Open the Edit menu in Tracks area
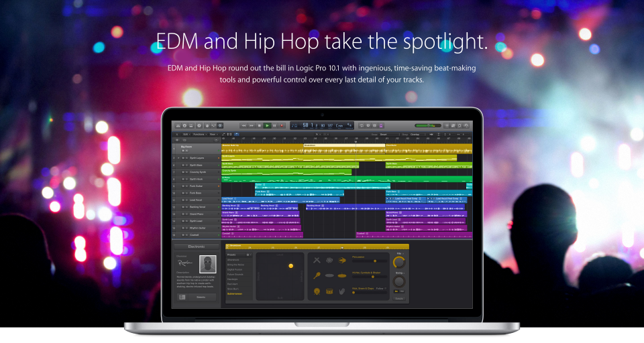Image resolution: width=644 pixels, height=343 pixels. click(186, 134)
